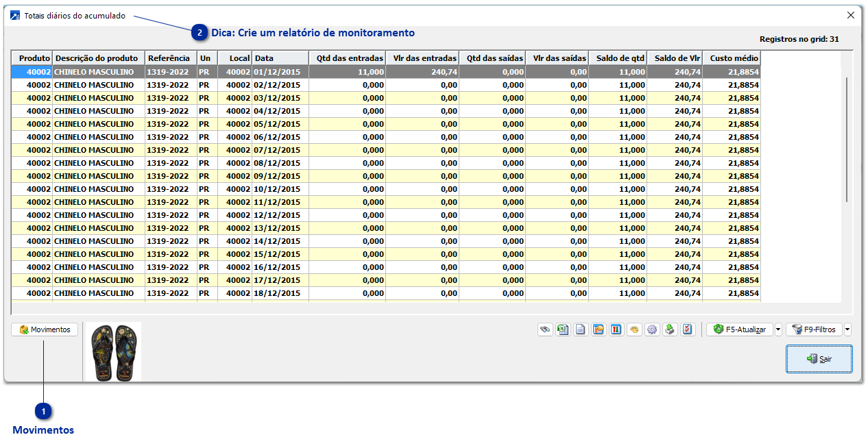This screenshot has width=868, height=448.
Task: Expand the F5-Atualizar dropdown arrow
Action: (778, 329)
